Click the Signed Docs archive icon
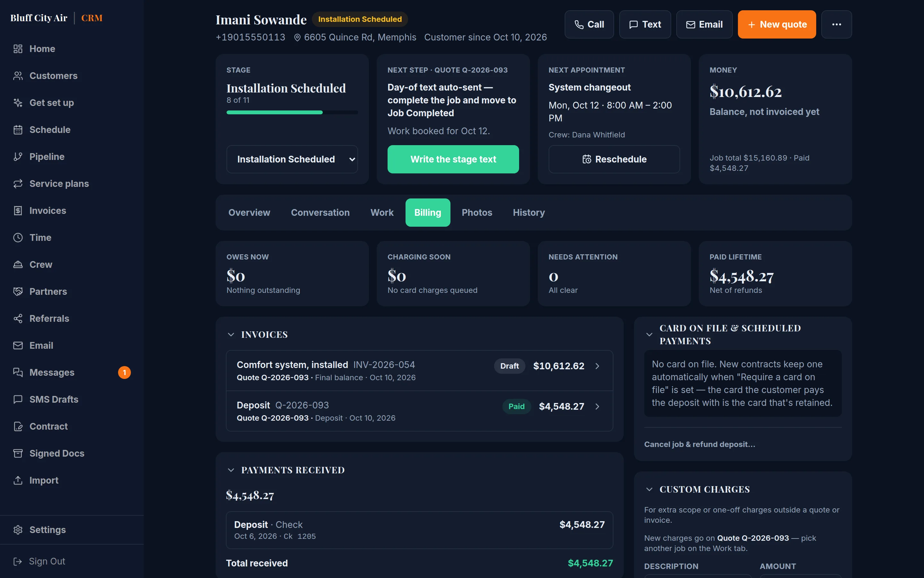Image resolution: width=924 pixels, height=578 pixels. [x=18, y=453]
